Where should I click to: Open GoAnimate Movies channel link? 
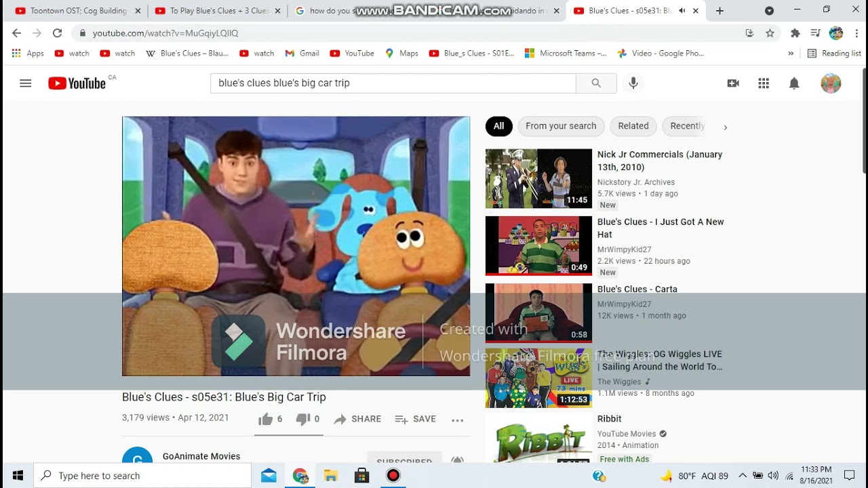point(201,456)
